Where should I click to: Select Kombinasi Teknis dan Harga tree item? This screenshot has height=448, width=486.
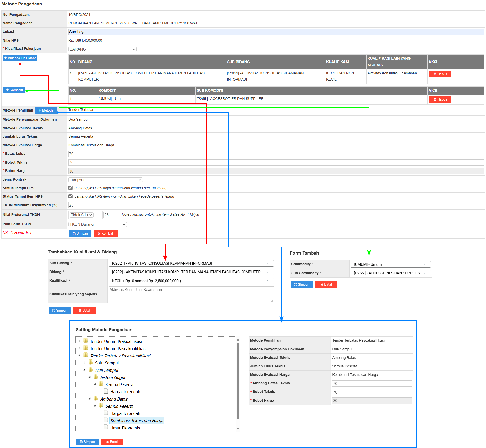coord(137,421)
